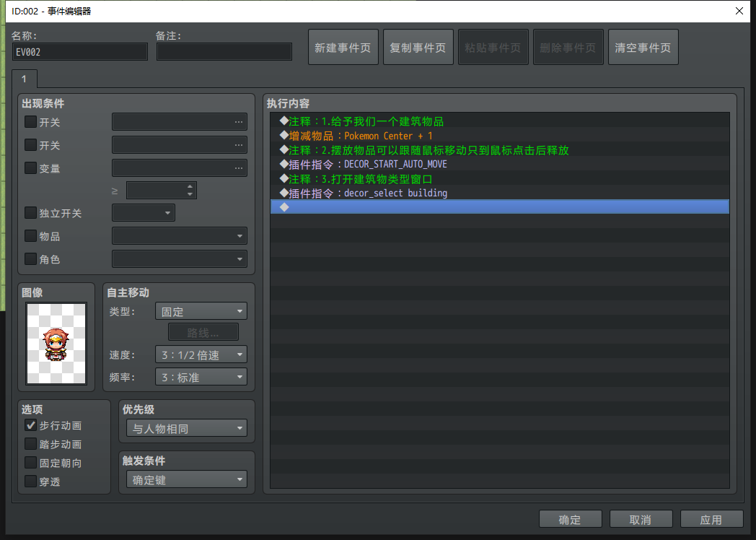This screenshot has width=756, height=540.
Task: Close the 事件编辑器 window
Action: click(739, 11)
